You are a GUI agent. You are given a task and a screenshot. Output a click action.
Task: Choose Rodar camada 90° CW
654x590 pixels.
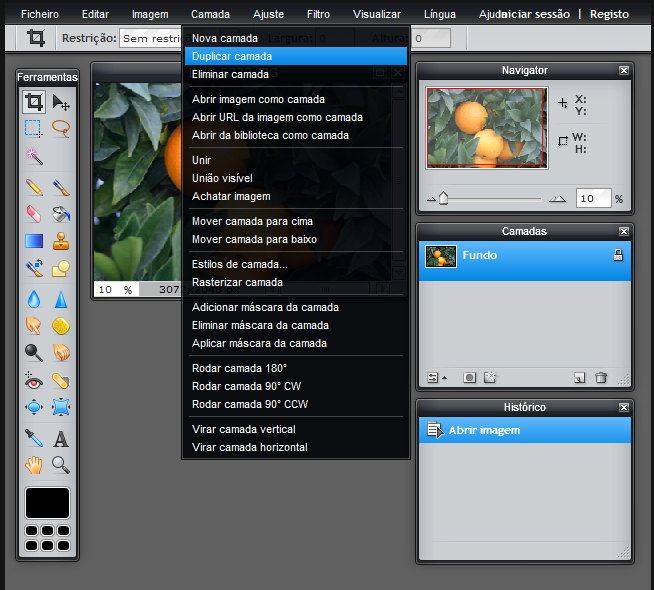pos(296,386)
